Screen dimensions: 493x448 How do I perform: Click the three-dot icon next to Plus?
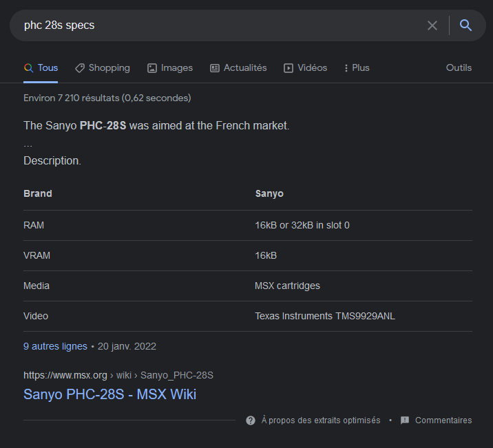tap(346, 68)
